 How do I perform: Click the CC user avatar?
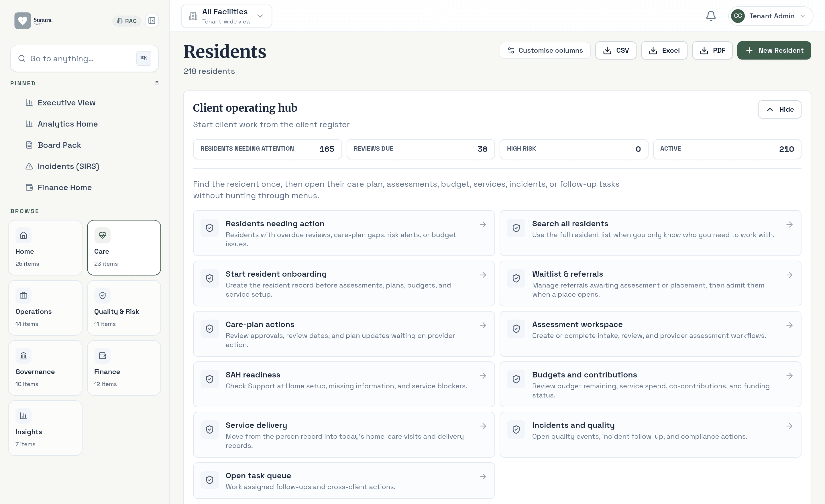click(738, 16)
